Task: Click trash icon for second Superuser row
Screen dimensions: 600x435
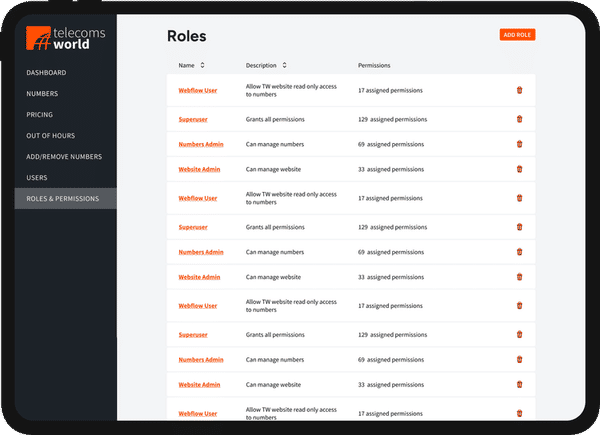Action: pyautogui.click(x=519, y=226)
